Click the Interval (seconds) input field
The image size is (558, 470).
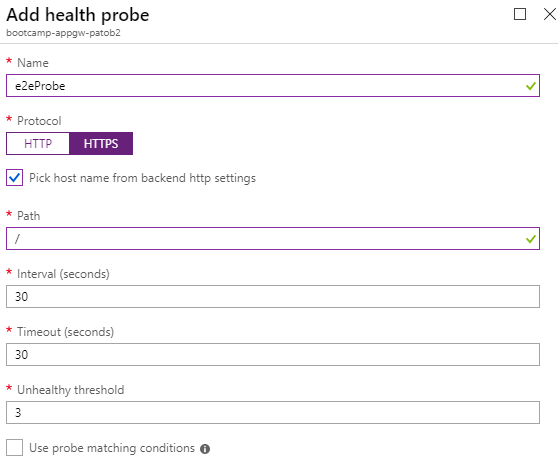[273, 296]
